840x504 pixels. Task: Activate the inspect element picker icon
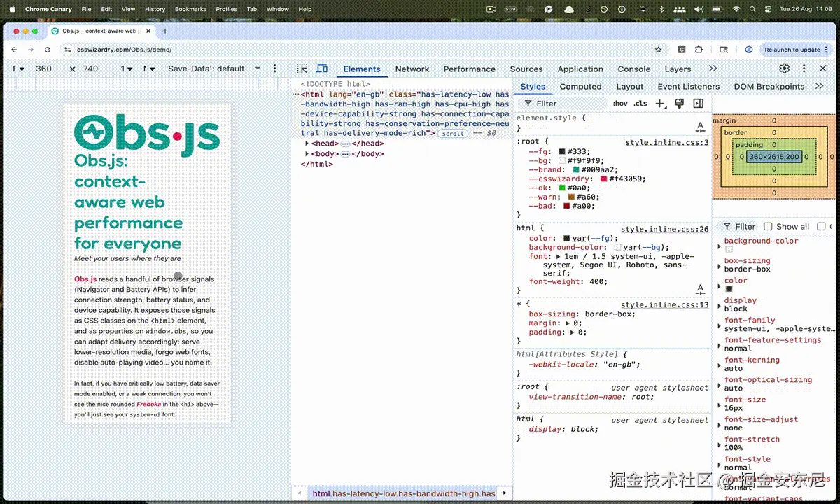pos(302,69)
